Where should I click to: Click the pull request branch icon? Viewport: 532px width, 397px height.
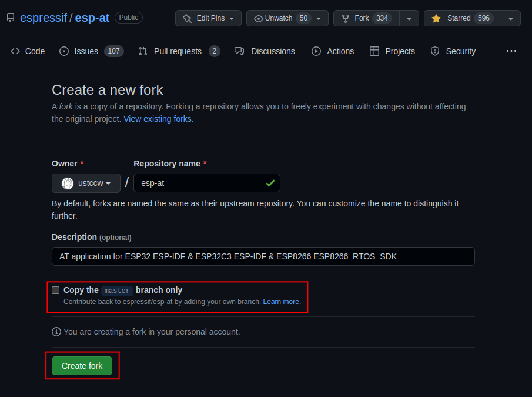[142, 51]
